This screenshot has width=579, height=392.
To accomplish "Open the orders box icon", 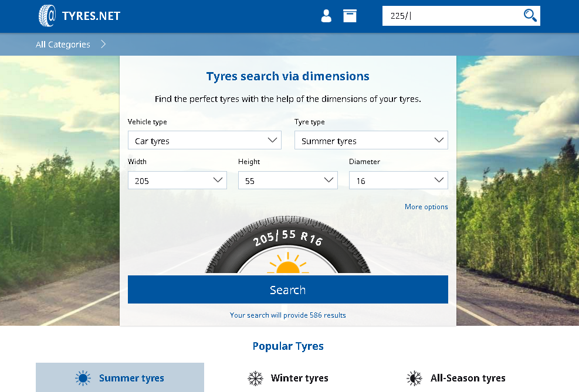I will pyautogui.click(x=350, y=16).
